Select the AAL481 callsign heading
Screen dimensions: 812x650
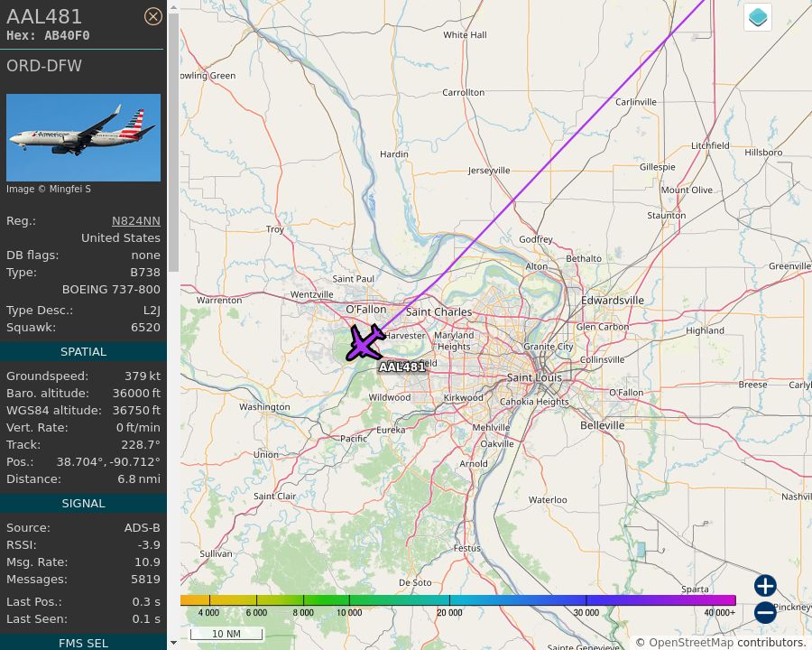(44, 16)
